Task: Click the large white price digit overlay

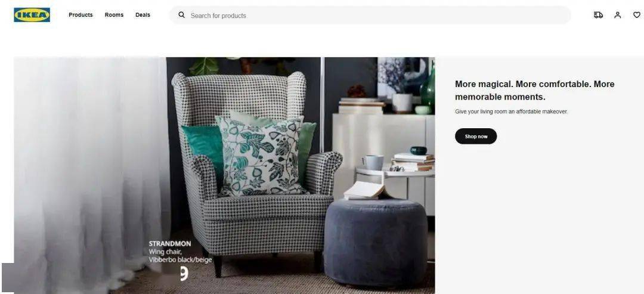Action: [184, 274]
